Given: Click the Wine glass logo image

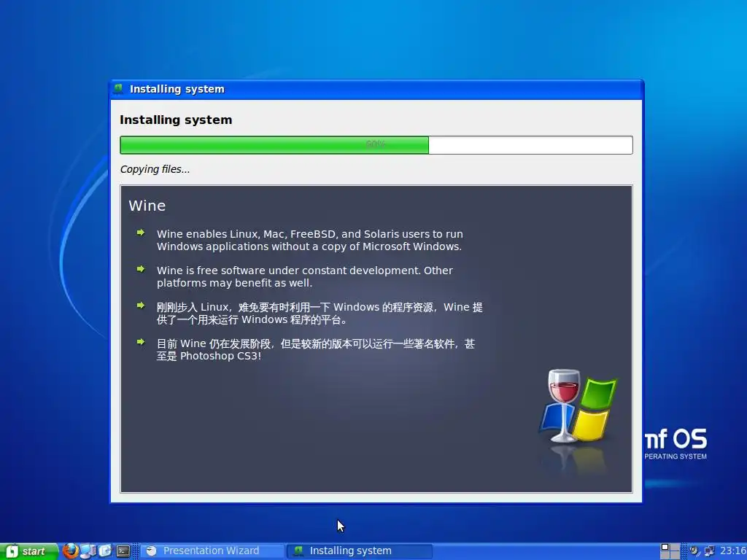Looking at the screenshot, I should coord(578,407).
